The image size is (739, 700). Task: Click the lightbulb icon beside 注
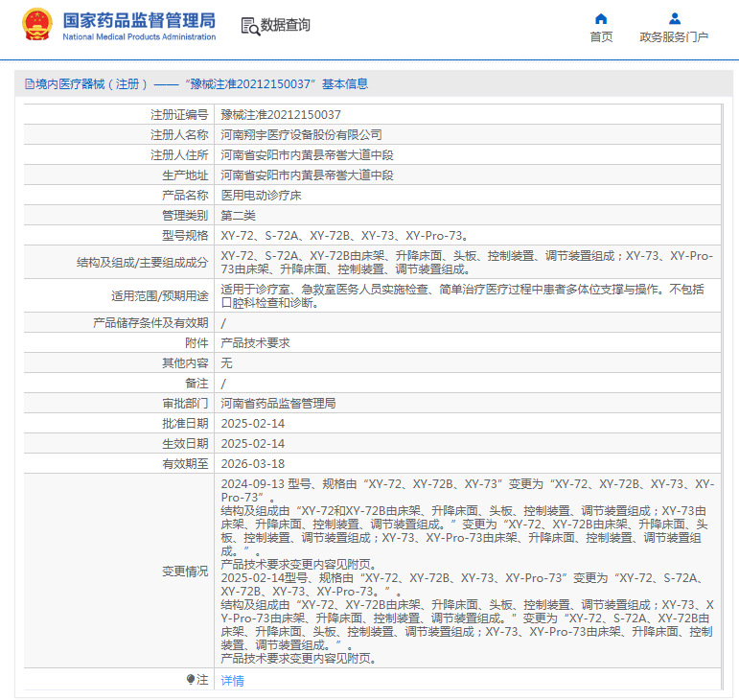191,679
